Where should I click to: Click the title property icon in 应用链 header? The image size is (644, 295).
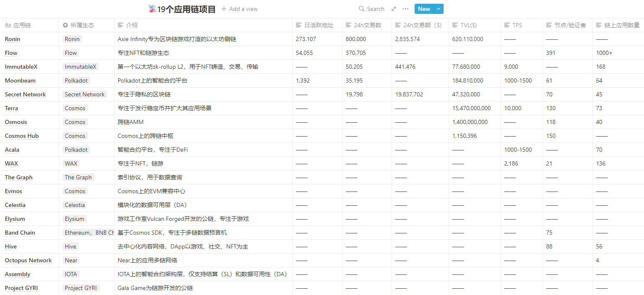pyautogui.click(x=8, y=25)
